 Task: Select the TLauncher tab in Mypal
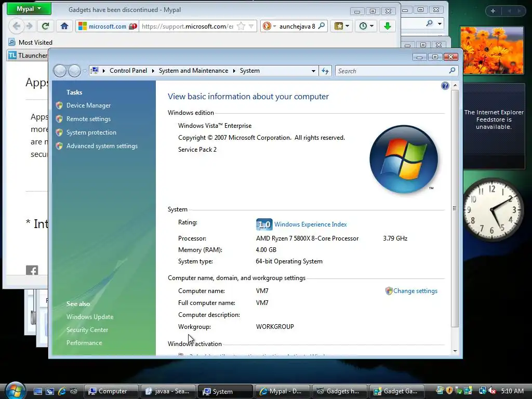coord(28,55)
